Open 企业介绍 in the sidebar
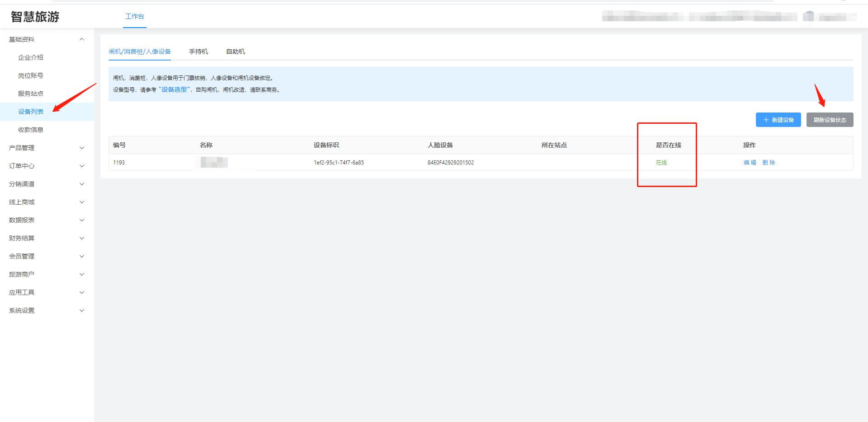 (x=31, y=57)
